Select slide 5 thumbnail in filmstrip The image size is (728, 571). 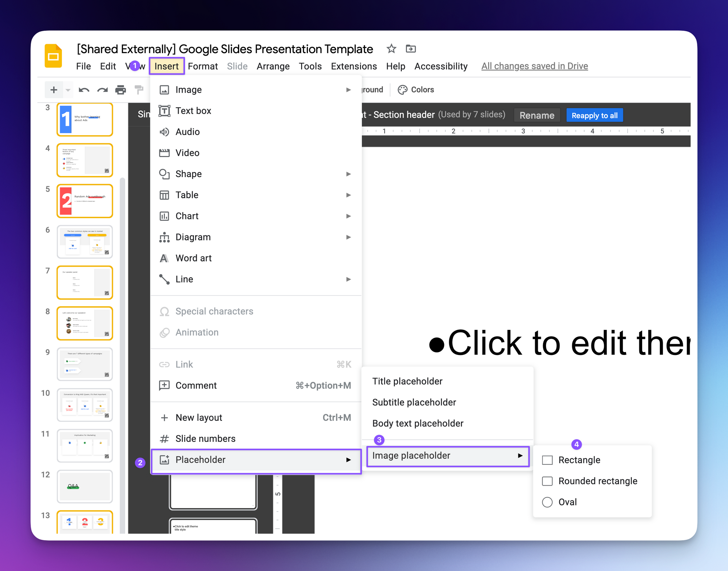[x=85, y=201]
